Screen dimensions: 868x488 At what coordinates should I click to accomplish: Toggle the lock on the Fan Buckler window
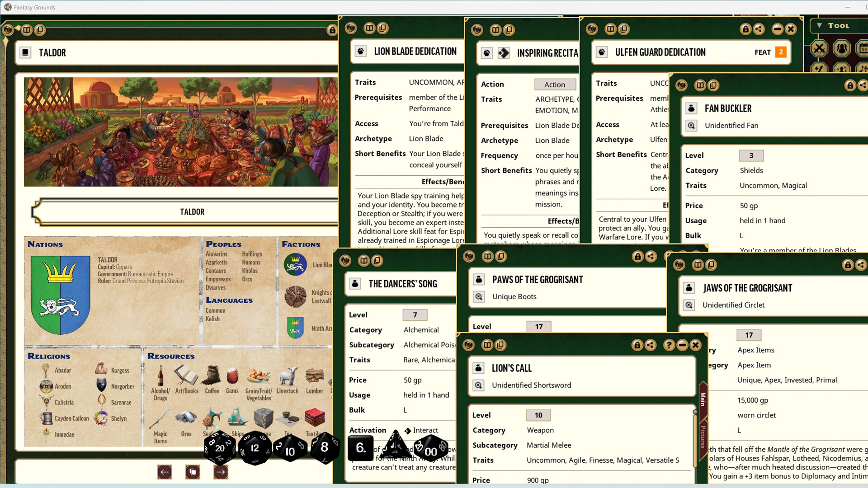click(x=849, y=85)
